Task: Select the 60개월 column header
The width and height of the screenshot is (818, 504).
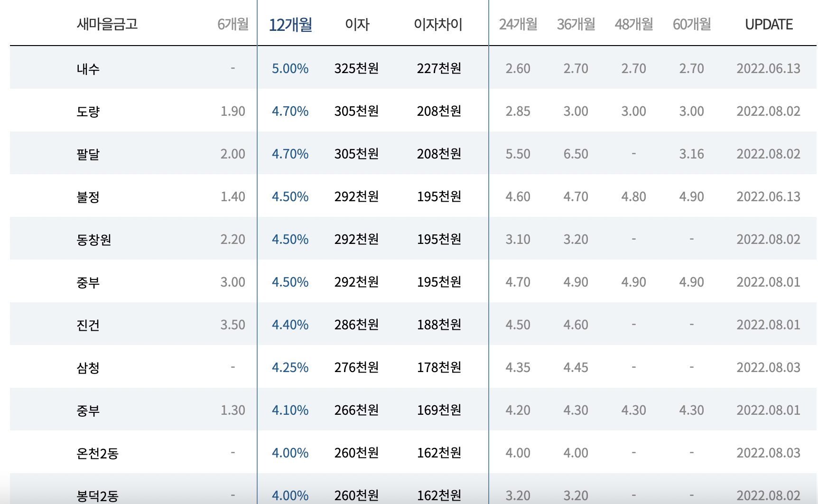Action: click(x=692, y=24)
